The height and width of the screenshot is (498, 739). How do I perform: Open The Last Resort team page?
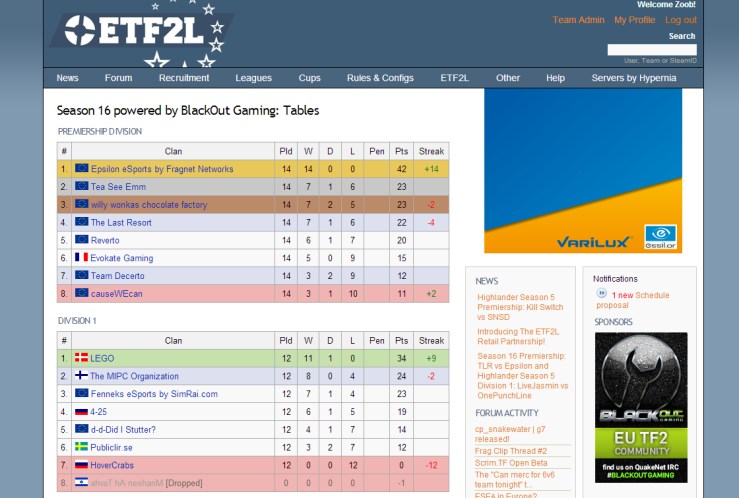tap(121, 222)
